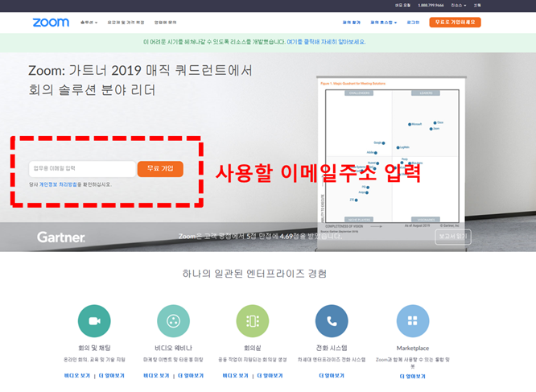This screenshot has width=536, height=392.
Task: Click 비디오 보기 under 회의실
Action: [235, 376]
